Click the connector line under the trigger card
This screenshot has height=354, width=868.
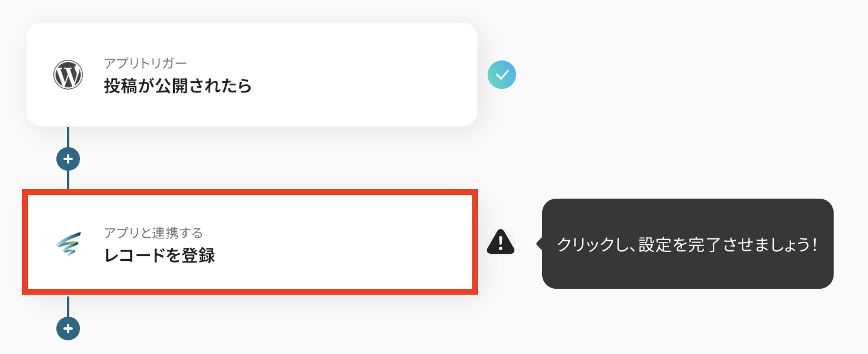tap(68, 136)
